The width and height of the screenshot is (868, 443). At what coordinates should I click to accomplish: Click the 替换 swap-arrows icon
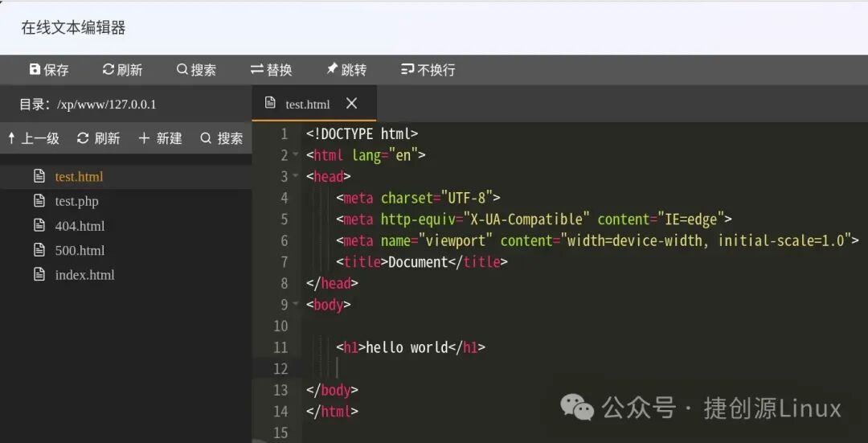click(x=257, y=69)
